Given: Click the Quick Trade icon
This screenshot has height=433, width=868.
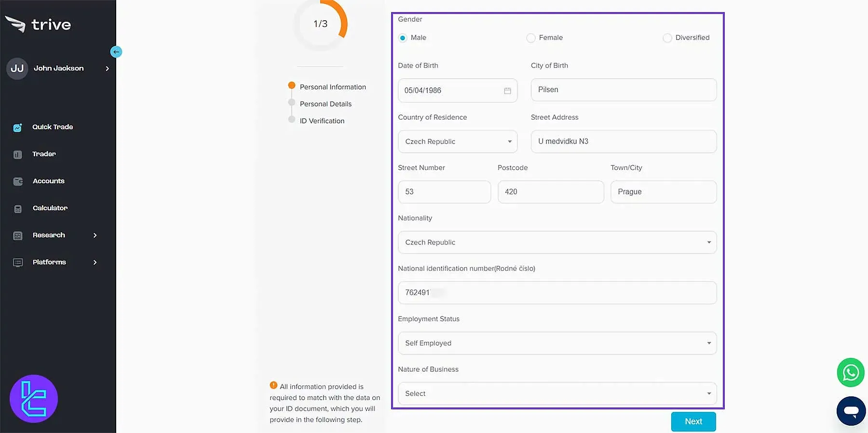Looking at the screenshot, I should pyautogui.click(x=18, y=127).
